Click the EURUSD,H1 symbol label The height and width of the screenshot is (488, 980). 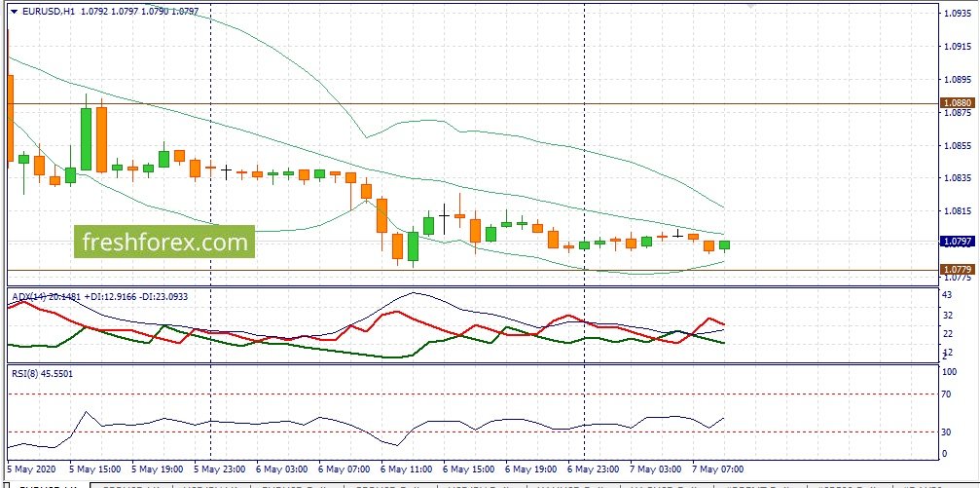pos(48,12)
